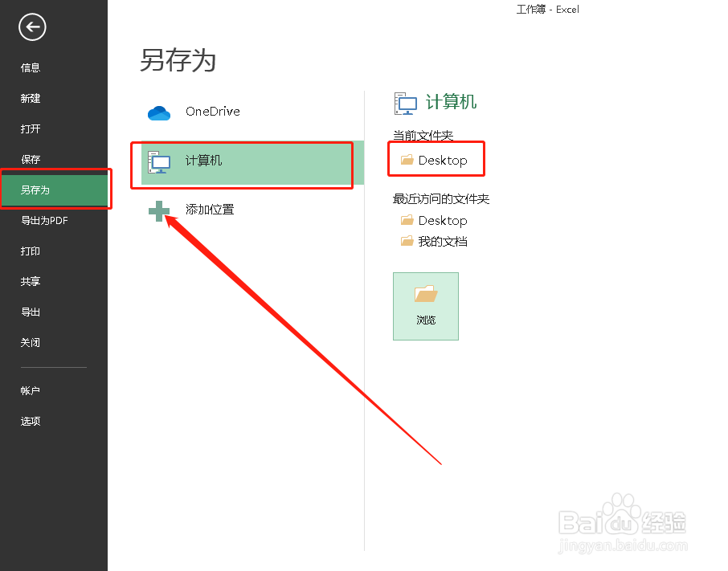Click the 浏览 browse button
The height and width of the screenshot is (571, 728).
426,306
